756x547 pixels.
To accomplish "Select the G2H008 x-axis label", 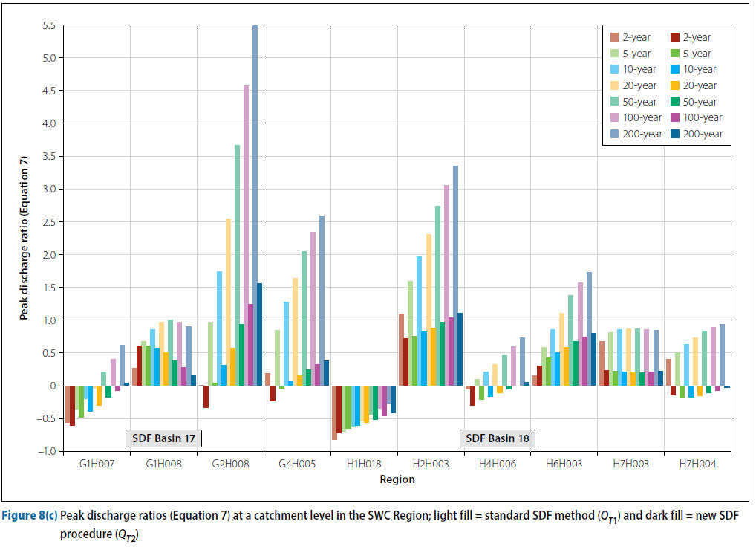I will [x=230, y=464].
